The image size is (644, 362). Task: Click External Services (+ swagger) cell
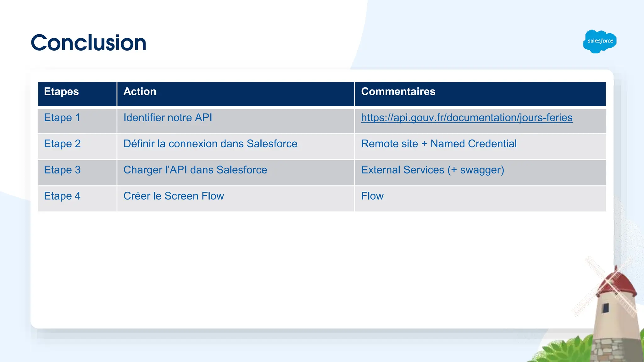point(480,173)
